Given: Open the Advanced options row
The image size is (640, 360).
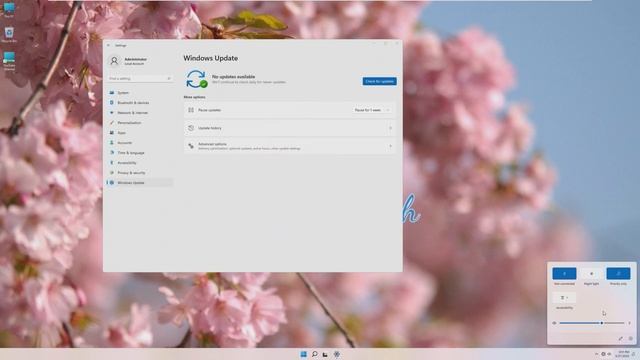Looking at the screenshot, I should click(x=290, y=146).
